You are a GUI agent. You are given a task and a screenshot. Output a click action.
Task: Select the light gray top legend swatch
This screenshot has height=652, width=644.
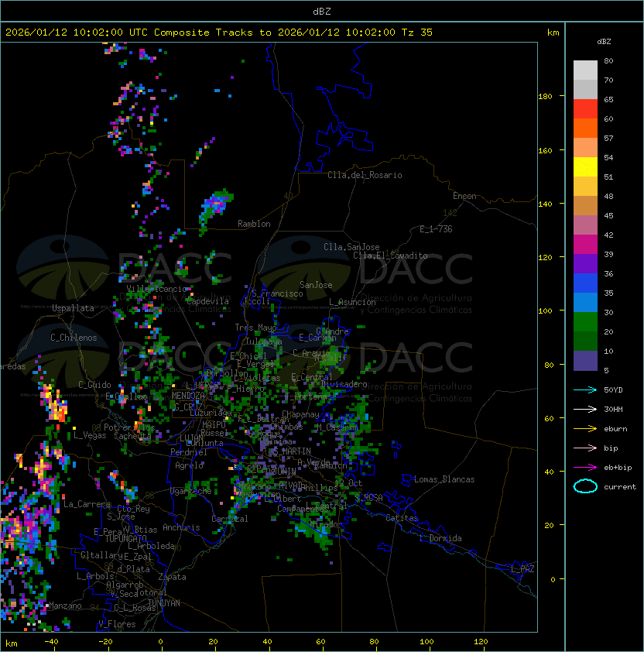pos(585,70)
